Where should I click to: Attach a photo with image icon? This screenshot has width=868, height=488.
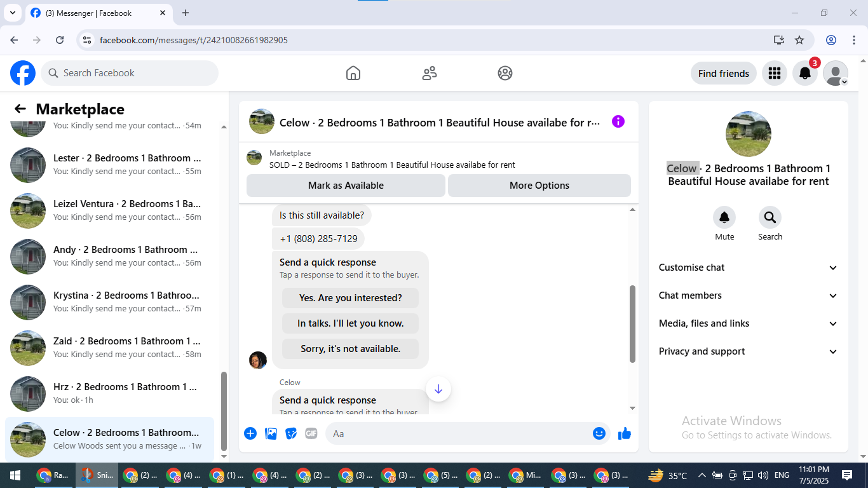[x=271, y=433]
